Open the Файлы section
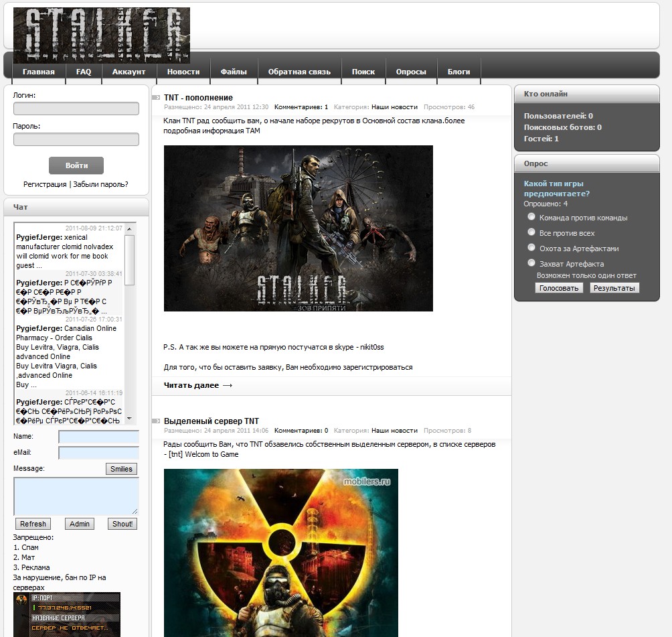 coord(234,72)
